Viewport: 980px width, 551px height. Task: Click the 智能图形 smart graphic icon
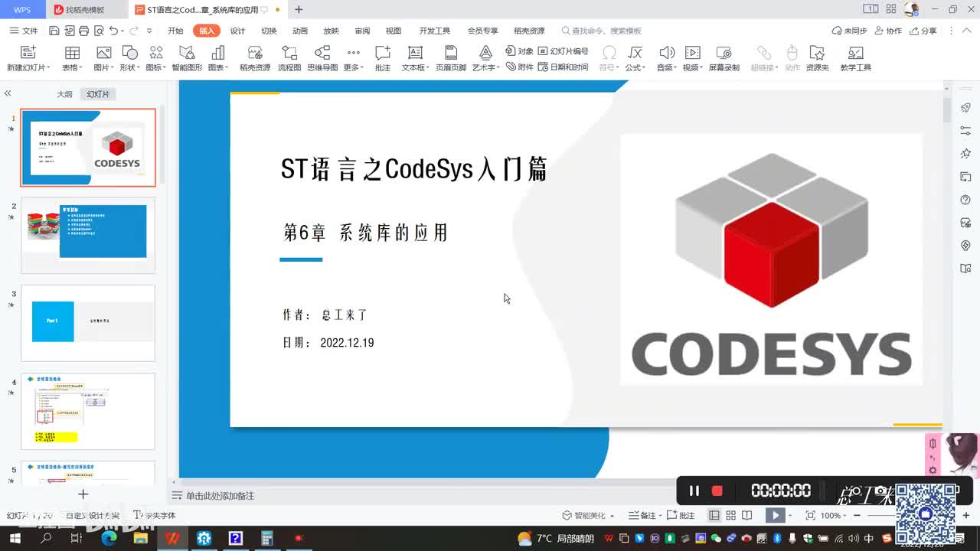click(x=186, y=53)
